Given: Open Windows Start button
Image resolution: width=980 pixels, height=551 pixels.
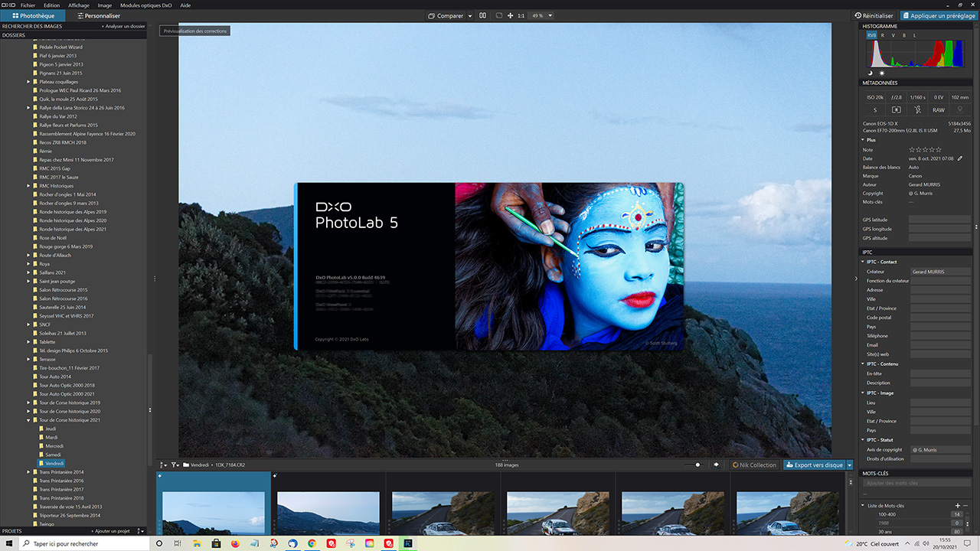Looking at the screenshot, I should pos(10,543).
